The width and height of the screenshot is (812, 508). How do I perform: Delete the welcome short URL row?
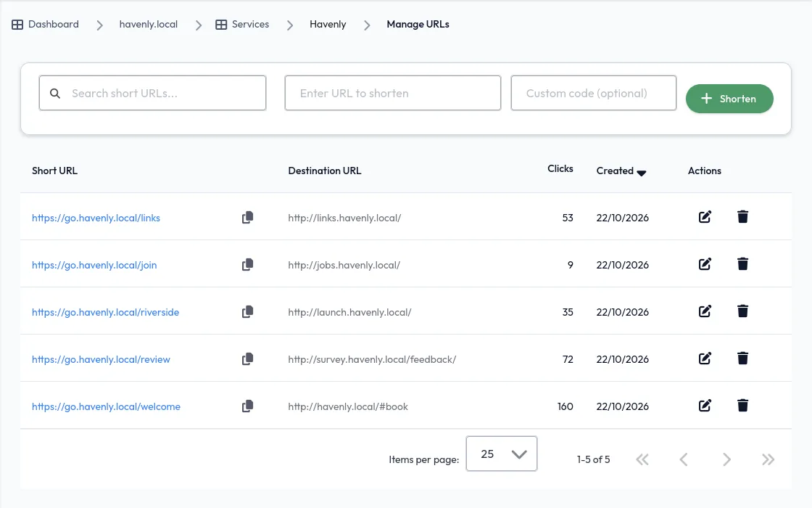[x=742, y=406]
